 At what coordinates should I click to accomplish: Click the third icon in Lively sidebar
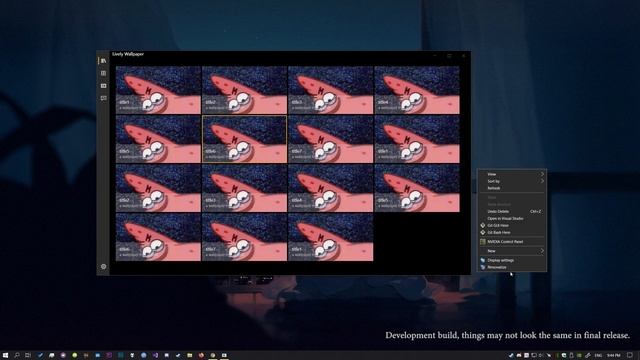click(103, 86)
